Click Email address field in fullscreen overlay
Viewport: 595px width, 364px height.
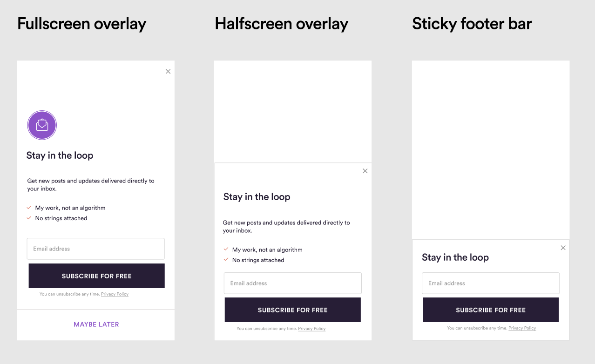tap(96, 249)
